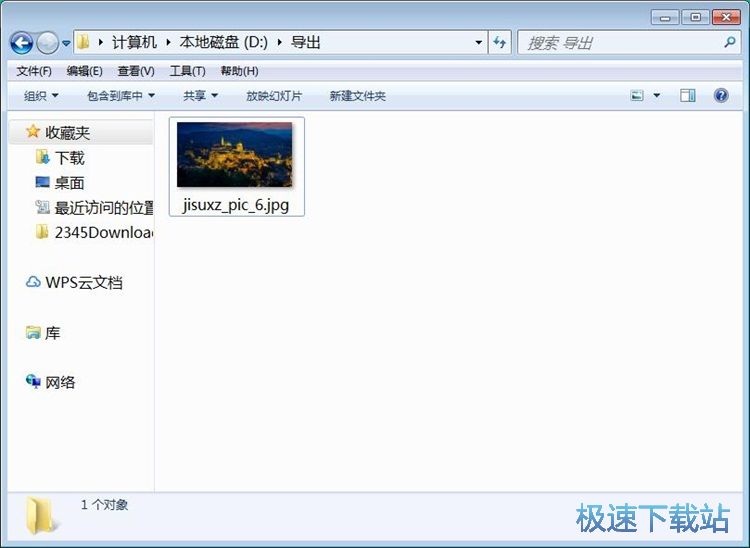
Task: Click 新建文件夹 toolbar button
Action: 358,96
